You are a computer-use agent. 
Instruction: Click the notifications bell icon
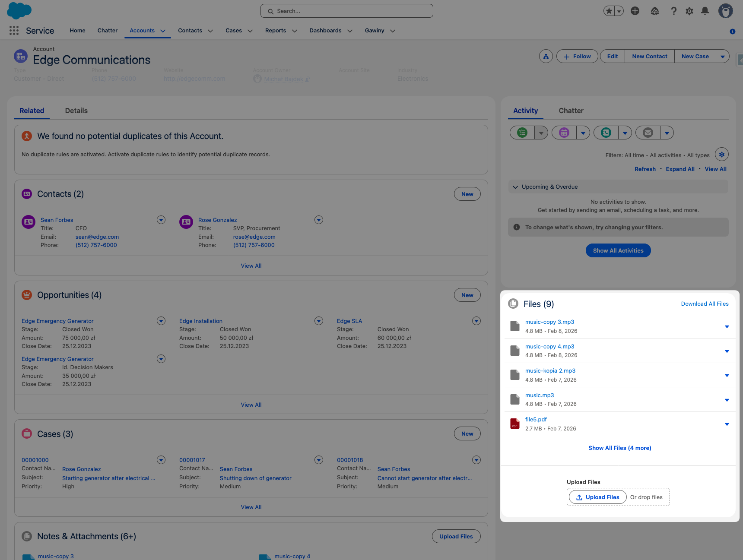pyautogui.click(x=705, y=11)
